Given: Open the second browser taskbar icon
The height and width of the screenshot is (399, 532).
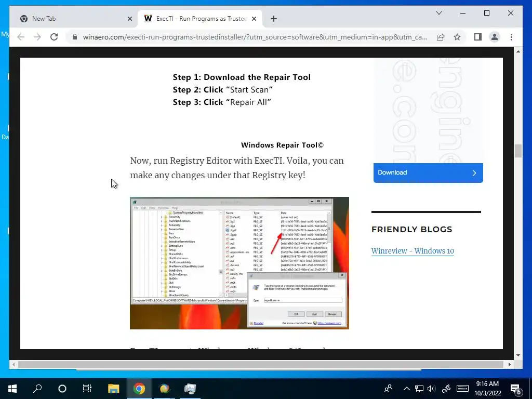Looking at the screenshot, I should [165, 389].
